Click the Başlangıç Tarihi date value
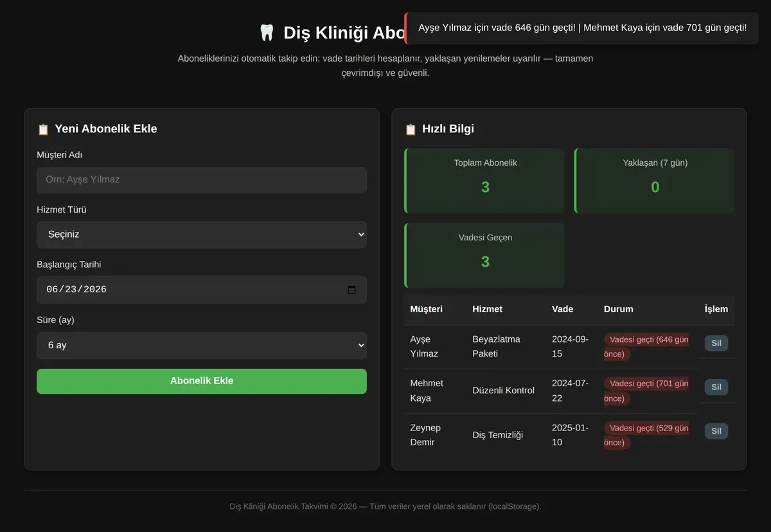The width and height of the screenshot is (771, 532). [x=76, y=290]
